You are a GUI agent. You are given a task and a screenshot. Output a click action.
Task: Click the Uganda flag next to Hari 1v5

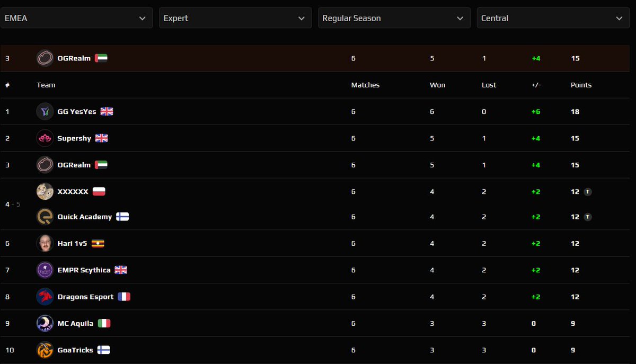[98, 243]
